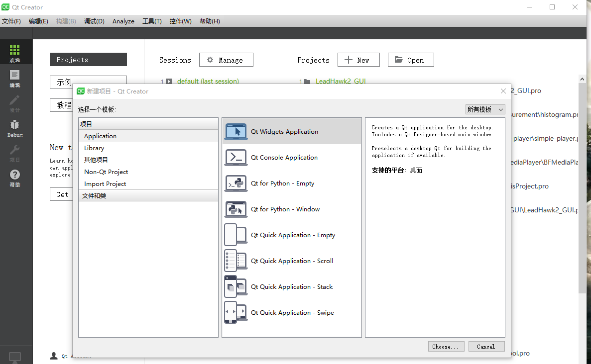Click the Qt Console Application terminal icon
591x364 pixels.
[236, 157]
